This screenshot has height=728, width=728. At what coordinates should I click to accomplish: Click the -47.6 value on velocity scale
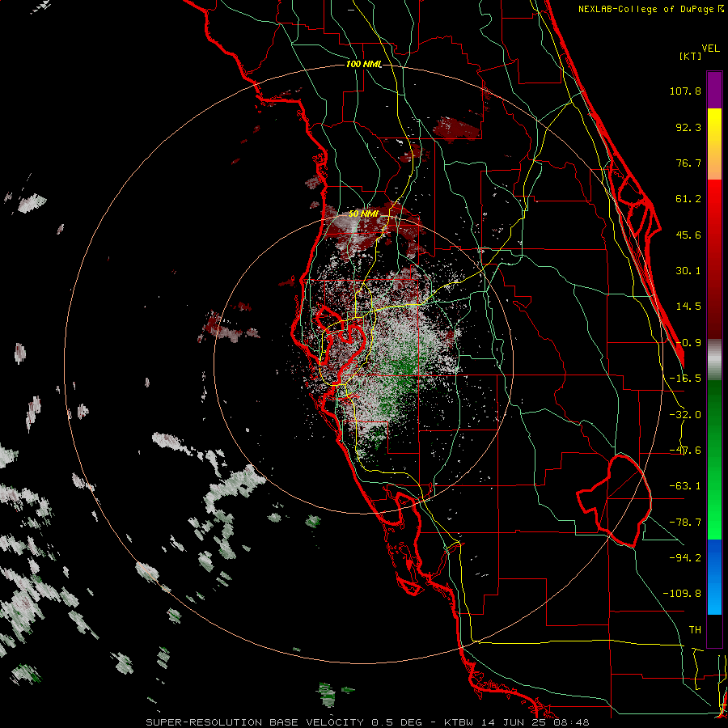(x=685, y=451)
